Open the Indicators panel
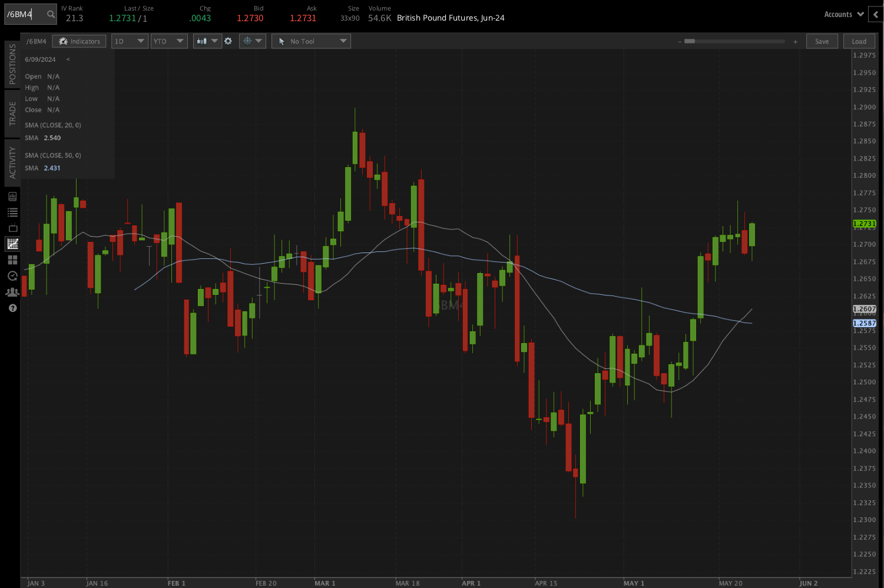Viewport: 884px width, 588px height. click(x=80, y=41)
